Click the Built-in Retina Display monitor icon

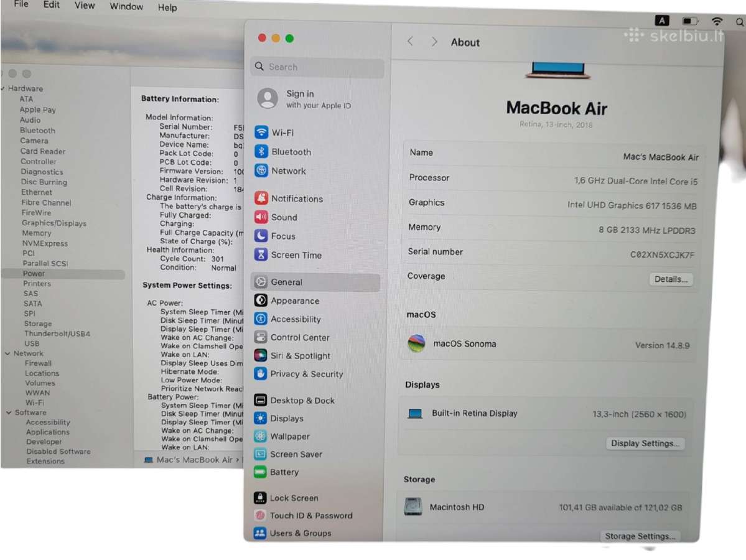point(415,413)
